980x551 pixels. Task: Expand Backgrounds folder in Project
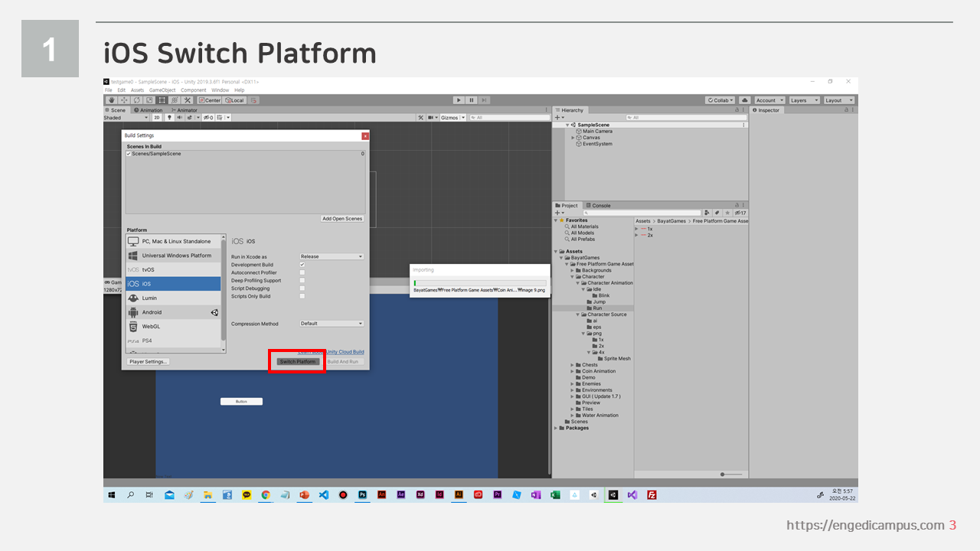[573, 270]
